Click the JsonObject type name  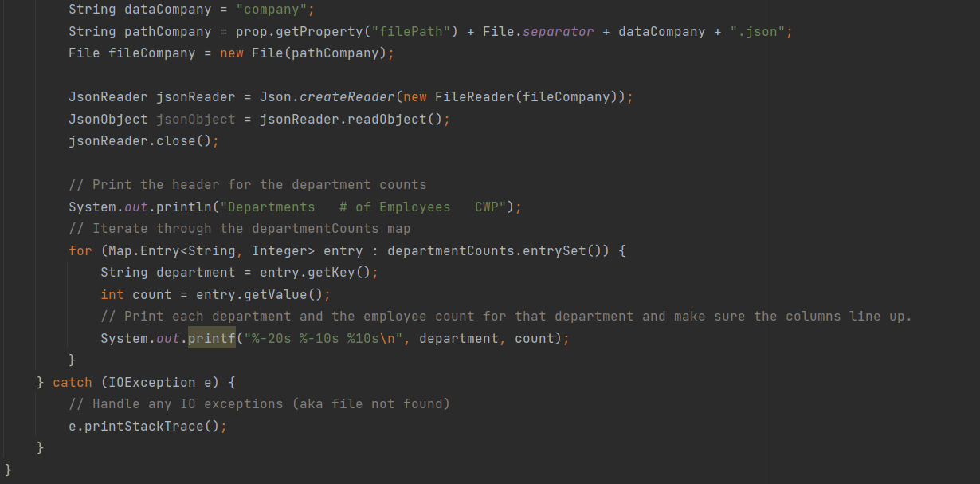point(108,119)
